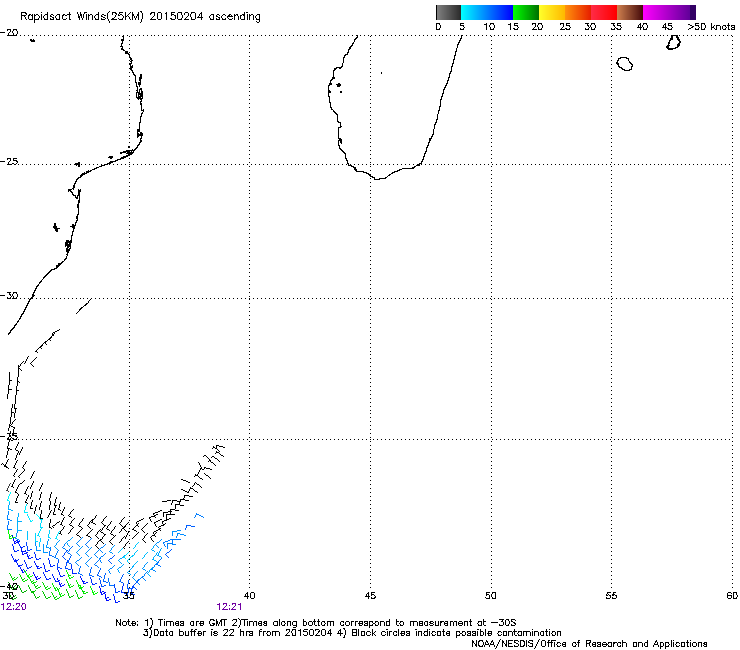Click the NOAA/NESDIS credit line
The width and height of the screenshot is (740, 650).
(x=589, y=643)
